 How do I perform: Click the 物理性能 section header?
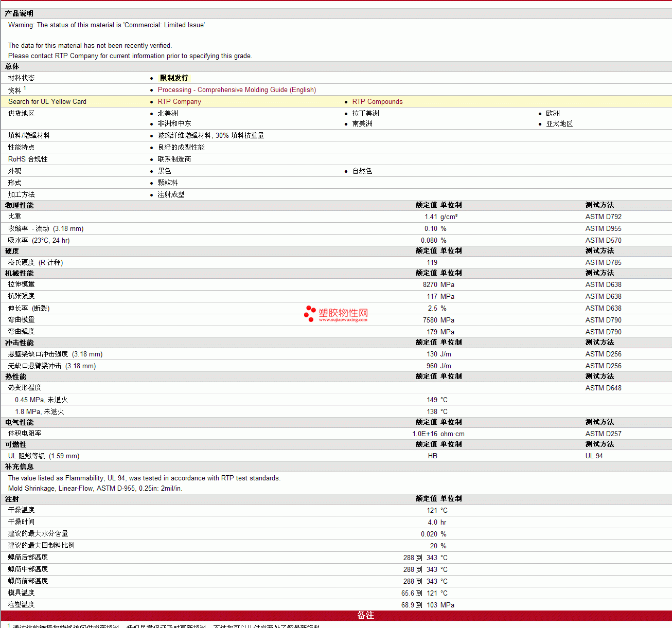pyautogui.click(x=19, y=205)
